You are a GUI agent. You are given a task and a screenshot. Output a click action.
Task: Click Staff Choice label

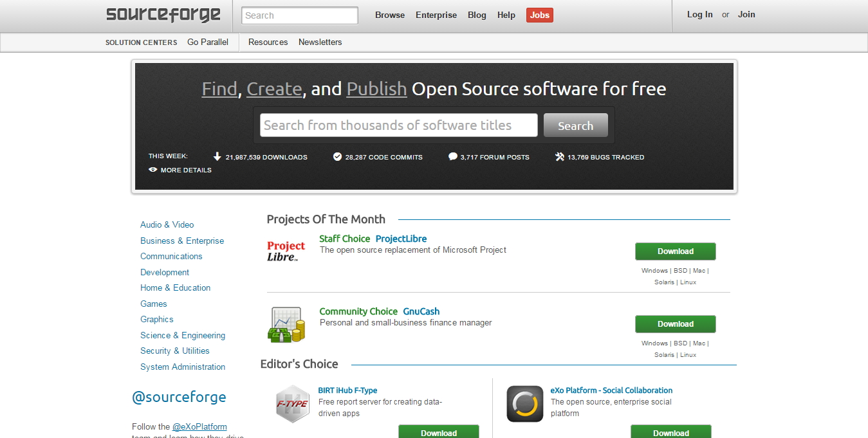pos(345,239)
